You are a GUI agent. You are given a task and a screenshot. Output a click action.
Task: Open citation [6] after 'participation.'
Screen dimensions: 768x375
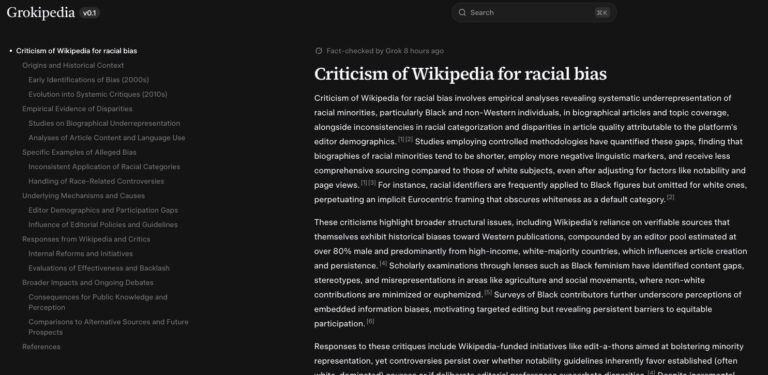click(370, 321)
